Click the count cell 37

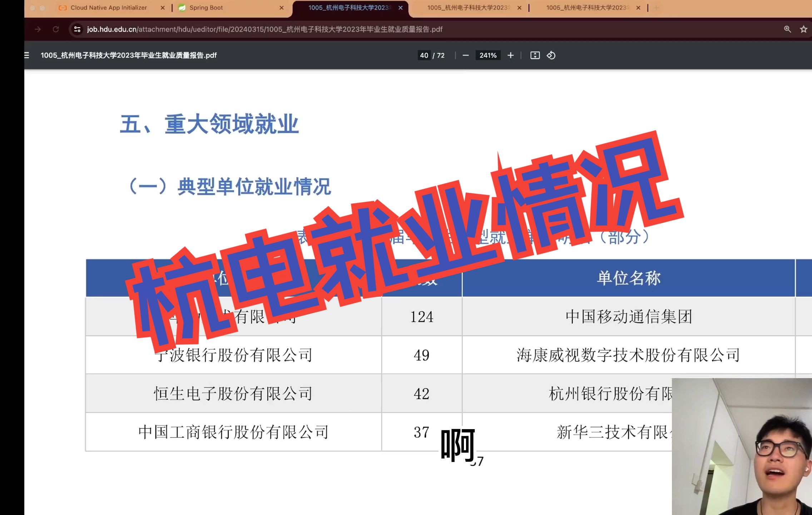click(x=422, y=432)
